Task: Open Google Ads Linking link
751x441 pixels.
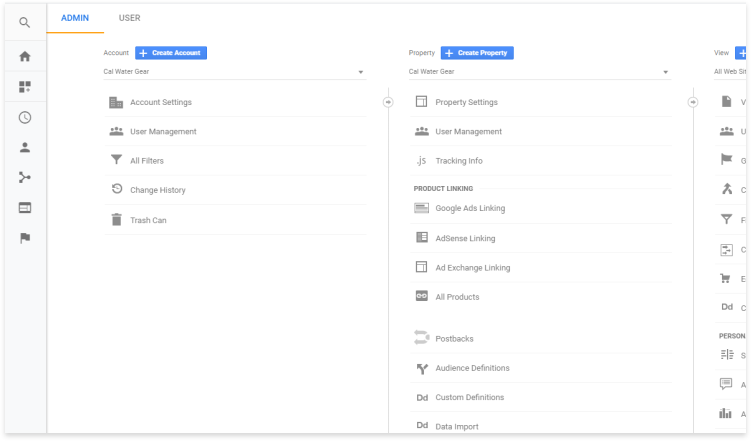Action: (470, 208)
